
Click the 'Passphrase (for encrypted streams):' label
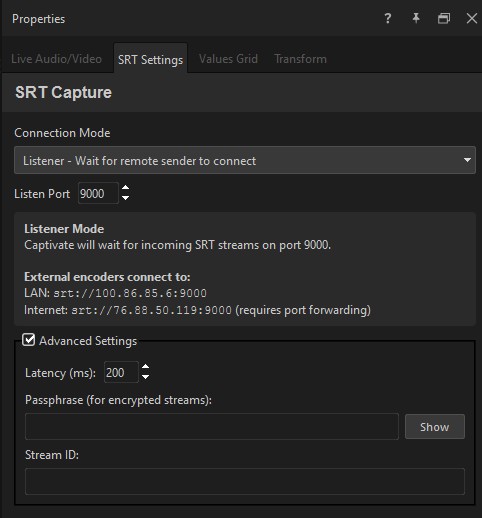[x=118, y=400]
